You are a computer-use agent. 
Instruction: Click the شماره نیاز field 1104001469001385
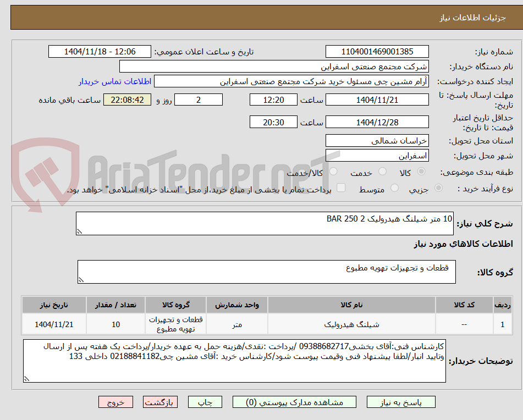[x=377, y=52]
